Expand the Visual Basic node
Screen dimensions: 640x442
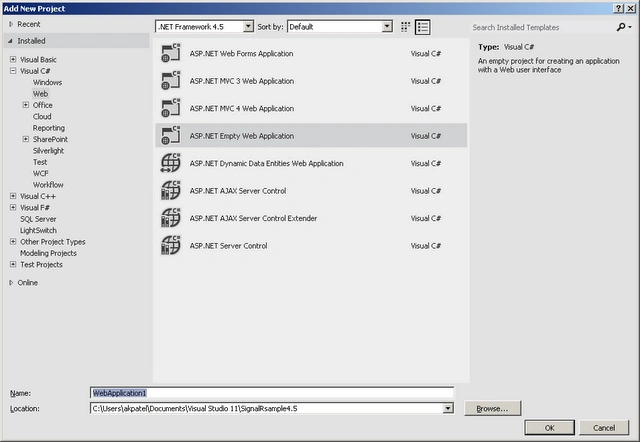click(13, 59)
